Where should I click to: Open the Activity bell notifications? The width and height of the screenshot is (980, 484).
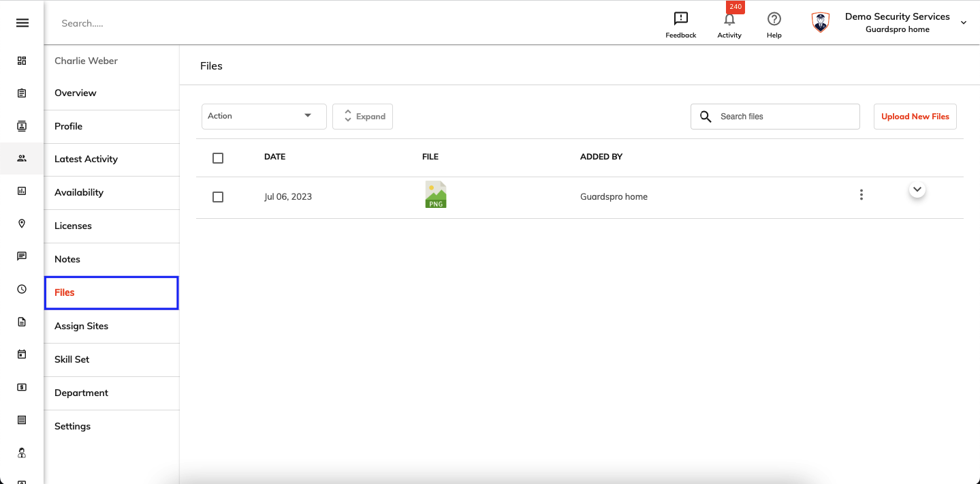[x=729, y=19]
